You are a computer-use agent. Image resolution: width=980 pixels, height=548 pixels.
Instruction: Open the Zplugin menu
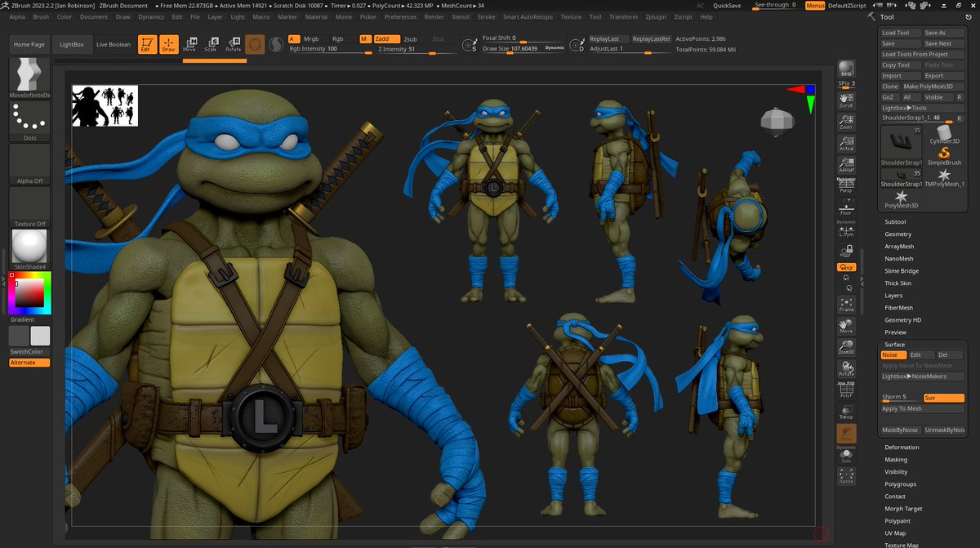pos(655,16)
